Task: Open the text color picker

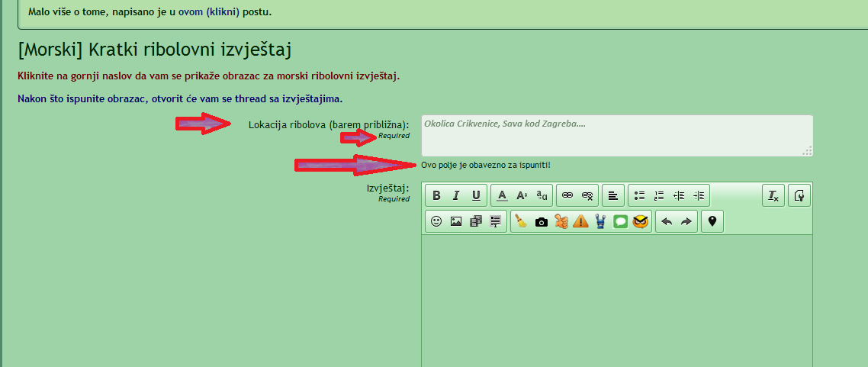Action: (502, 195)
